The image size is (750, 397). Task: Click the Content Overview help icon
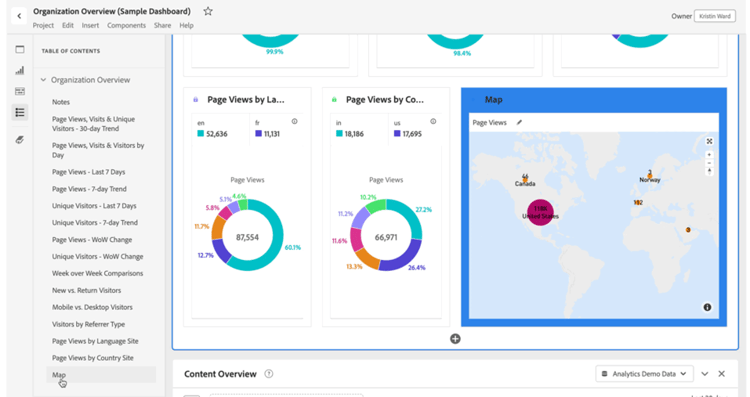[269, 374]
